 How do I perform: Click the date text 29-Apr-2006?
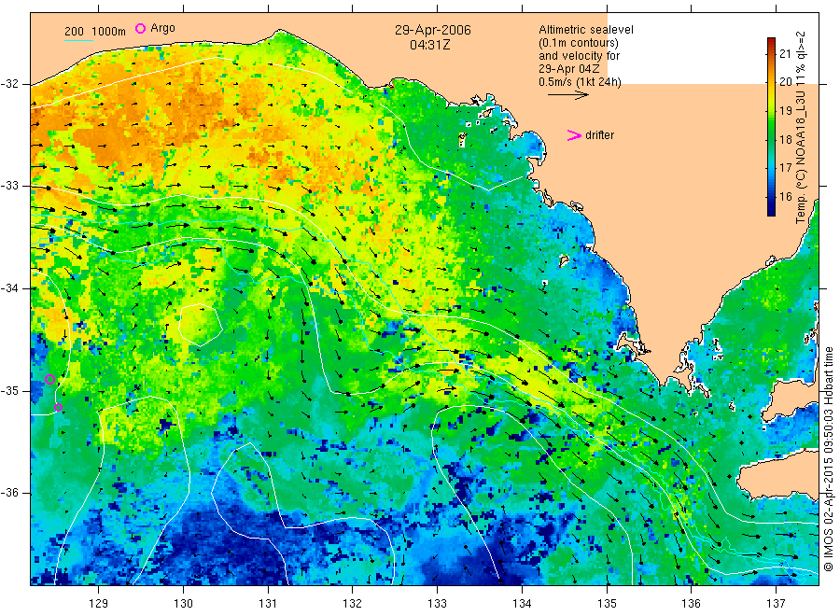click(x=433, y=30)
